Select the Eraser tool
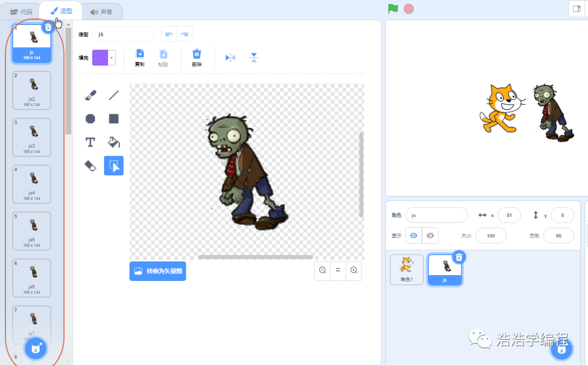The height and width of the screenshot is (366, 588). point(90,166)
